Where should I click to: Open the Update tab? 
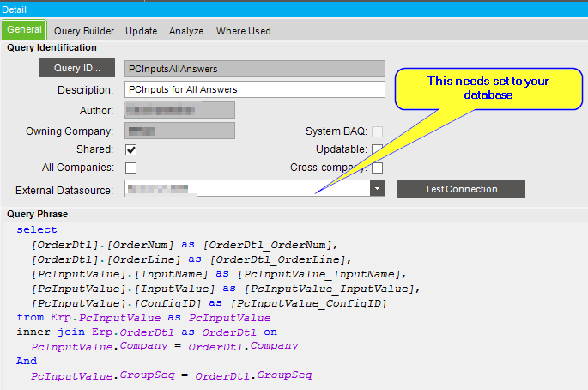[x=142, y=31]
